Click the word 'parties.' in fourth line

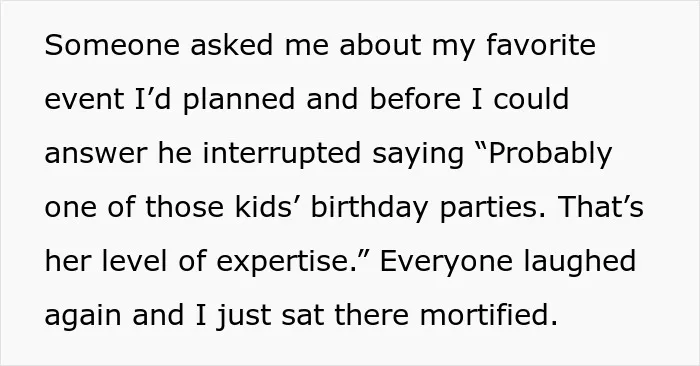(493, 208)
